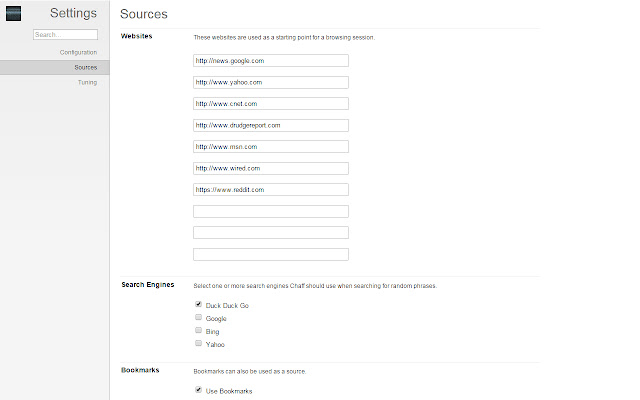640x400 pixels.
Task: Click the Duck Duck Go label
Action: (x=226, y=305)
